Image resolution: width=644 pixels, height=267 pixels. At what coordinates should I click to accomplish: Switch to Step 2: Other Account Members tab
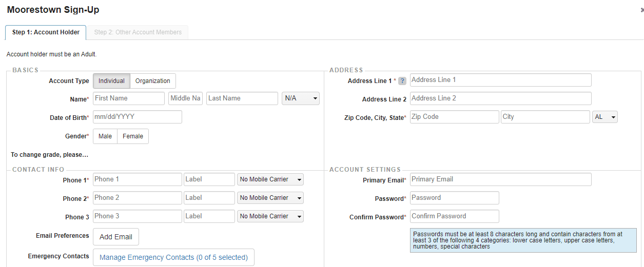pyautogui.click(x=138, y=32)
